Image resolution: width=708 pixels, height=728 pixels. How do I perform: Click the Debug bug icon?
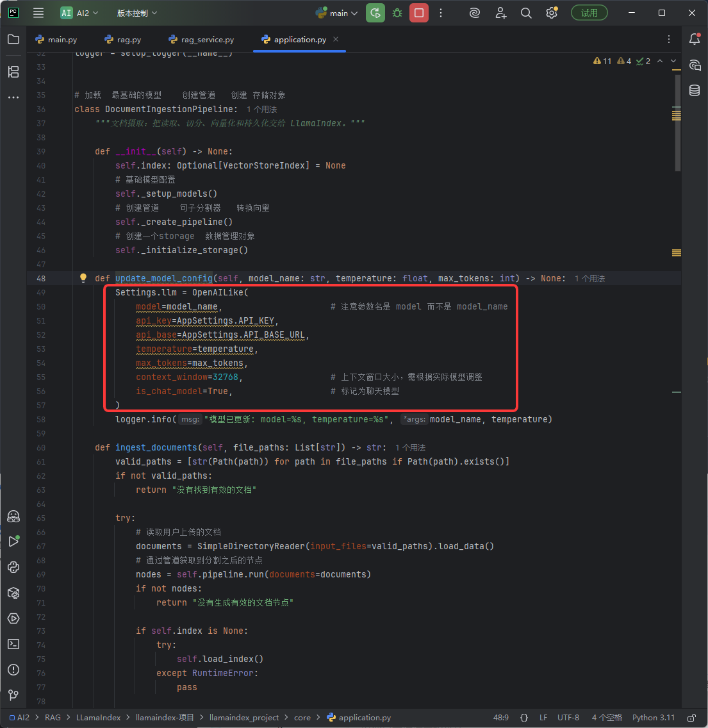(397, 13)
